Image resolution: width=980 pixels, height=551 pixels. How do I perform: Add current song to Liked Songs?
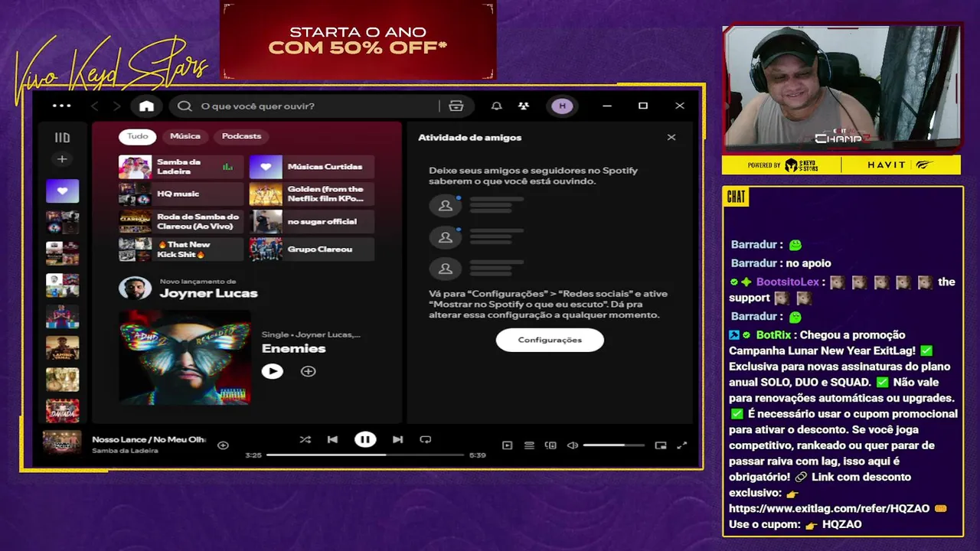pos(223,445)
